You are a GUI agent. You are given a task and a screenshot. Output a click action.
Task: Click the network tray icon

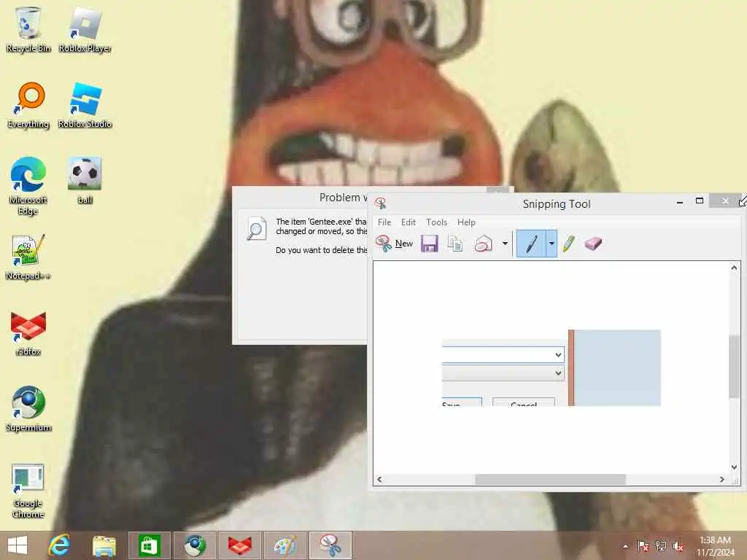tap(661, 546)
